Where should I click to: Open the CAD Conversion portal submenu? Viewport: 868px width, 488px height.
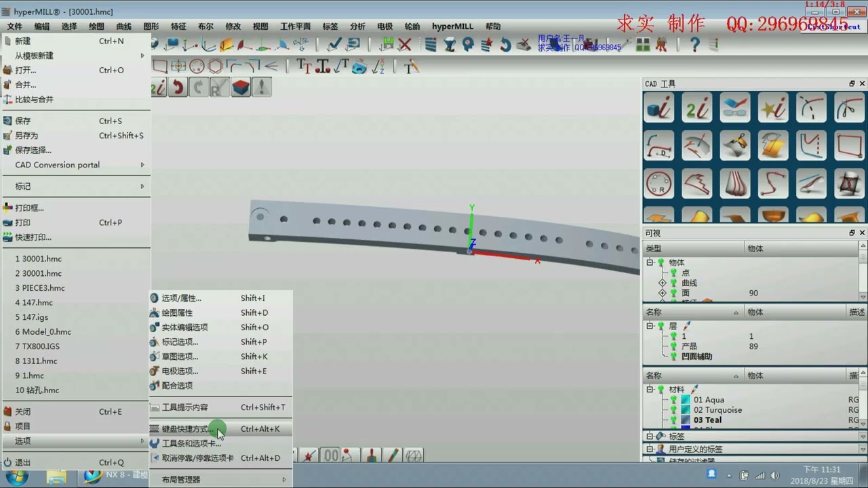[75, 165]
